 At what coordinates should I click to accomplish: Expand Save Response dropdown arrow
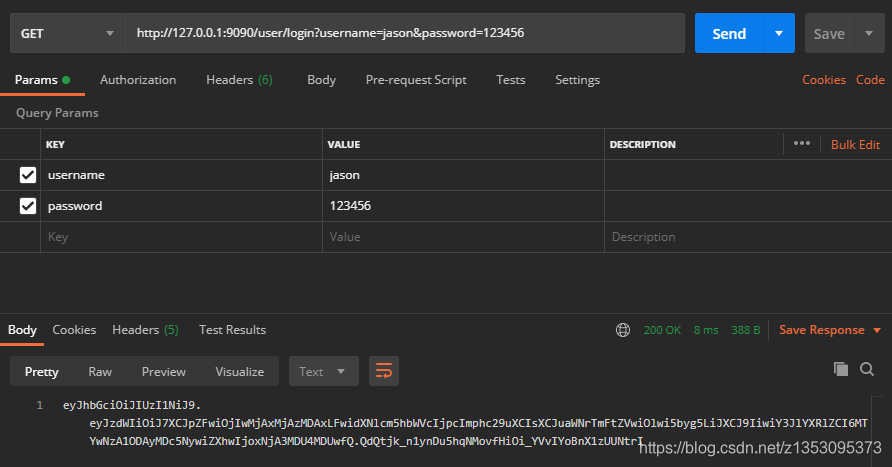click(877, 330)
